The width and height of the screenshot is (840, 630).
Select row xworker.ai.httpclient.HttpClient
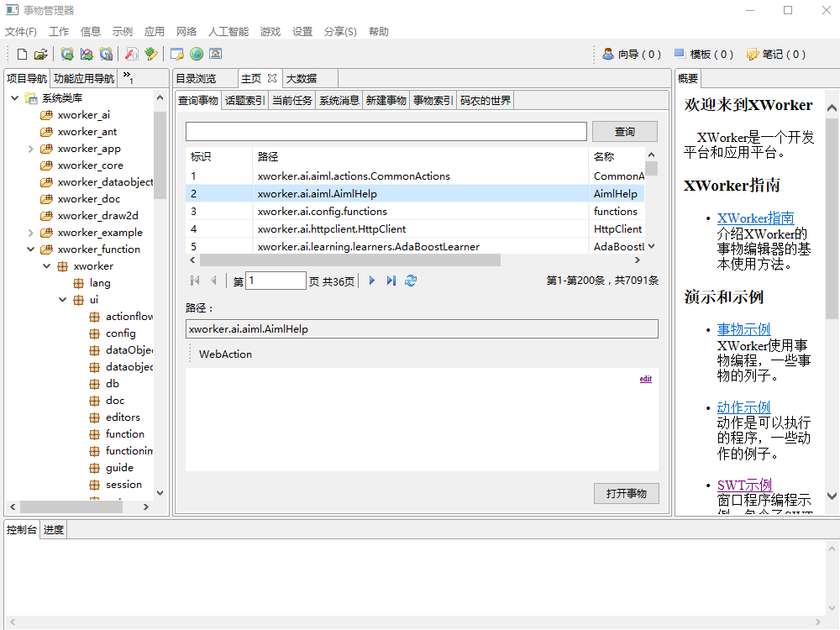coord(415,228)
